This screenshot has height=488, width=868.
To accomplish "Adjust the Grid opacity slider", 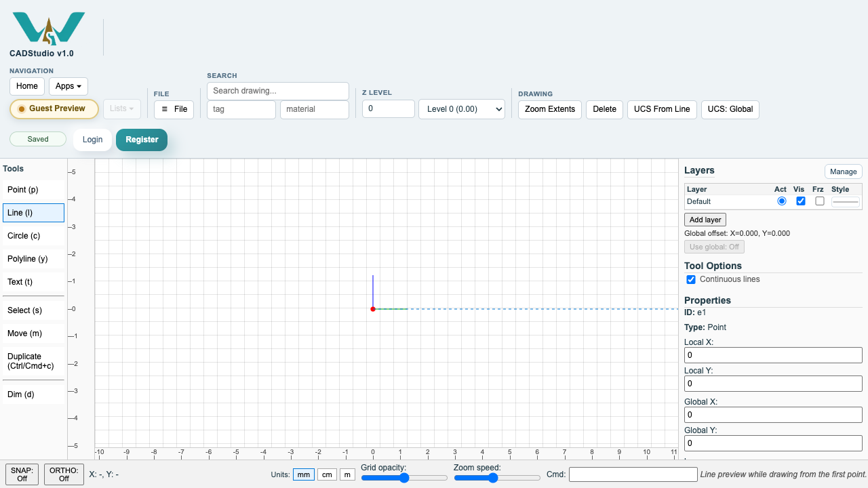I will [404, 478].
